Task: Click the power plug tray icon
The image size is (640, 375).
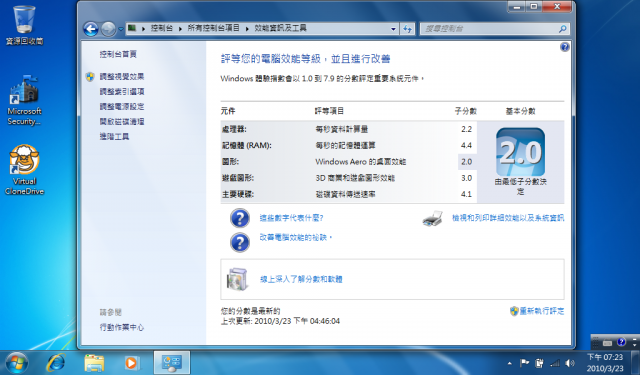Action: pos(539,363)
